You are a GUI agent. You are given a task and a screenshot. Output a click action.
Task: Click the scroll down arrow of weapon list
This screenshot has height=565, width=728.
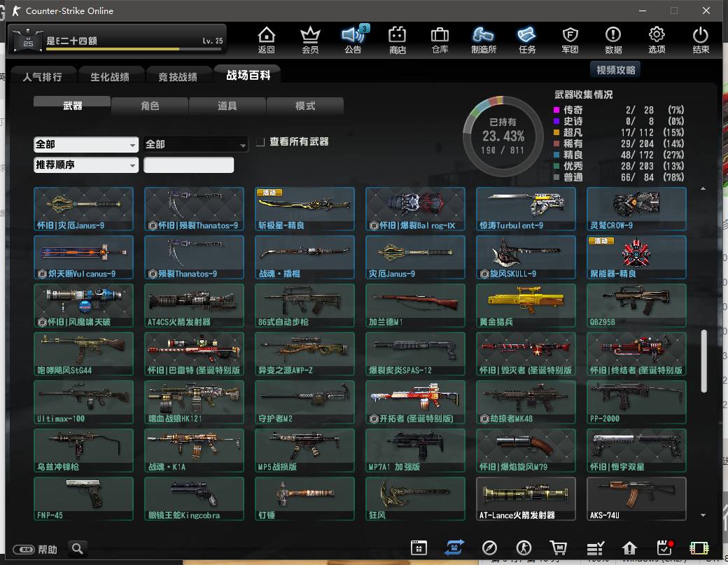coord(703,515)
